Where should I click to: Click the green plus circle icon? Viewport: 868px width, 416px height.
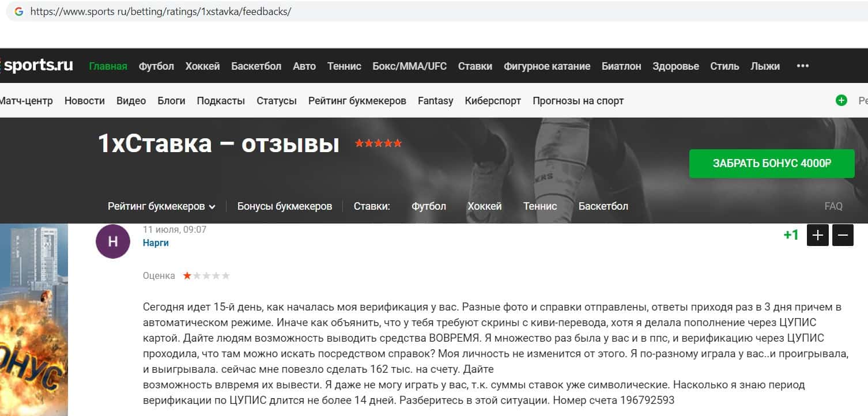point(841,100)
